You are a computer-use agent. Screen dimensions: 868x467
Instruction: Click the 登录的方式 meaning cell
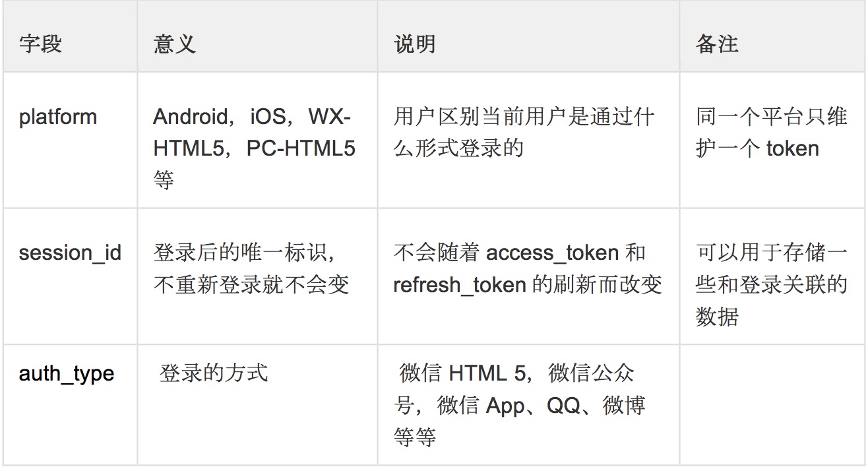point(214,374)
